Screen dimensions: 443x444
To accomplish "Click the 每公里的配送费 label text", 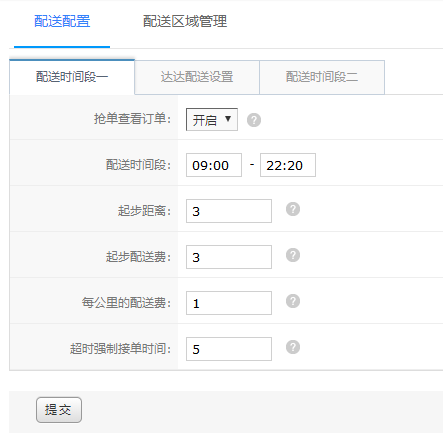I will [x=126, y=303].
